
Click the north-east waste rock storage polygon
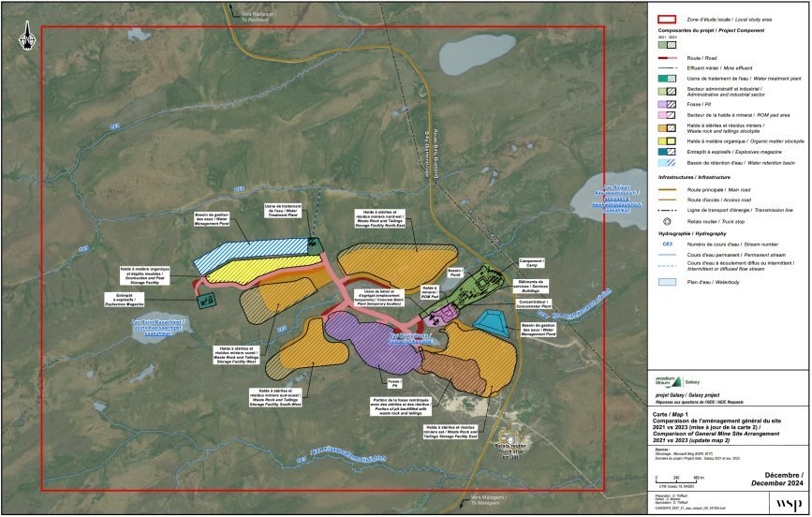pos(397,265)
